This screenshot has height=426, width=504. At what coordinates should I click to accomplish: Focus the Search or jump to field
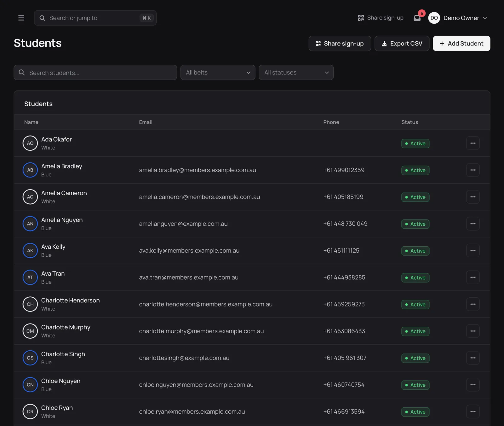click(95, 18)
